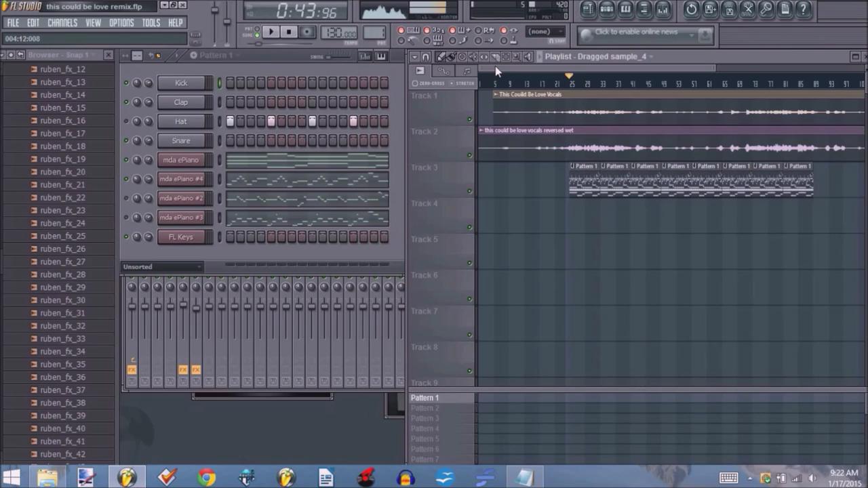Open the Browser Snap 1 dropdown
The image size is (868, 488).
(94, 55)
